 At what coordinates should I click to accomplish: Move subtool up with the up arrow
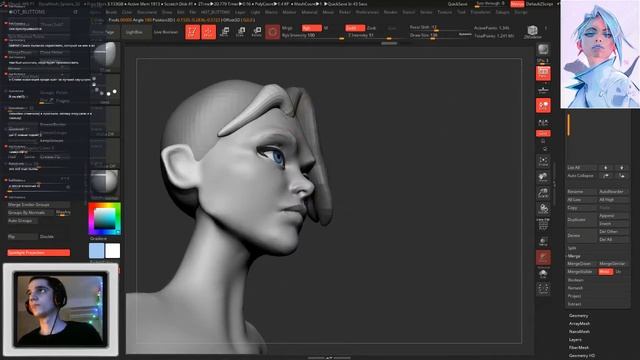click(x=606, y=168)
